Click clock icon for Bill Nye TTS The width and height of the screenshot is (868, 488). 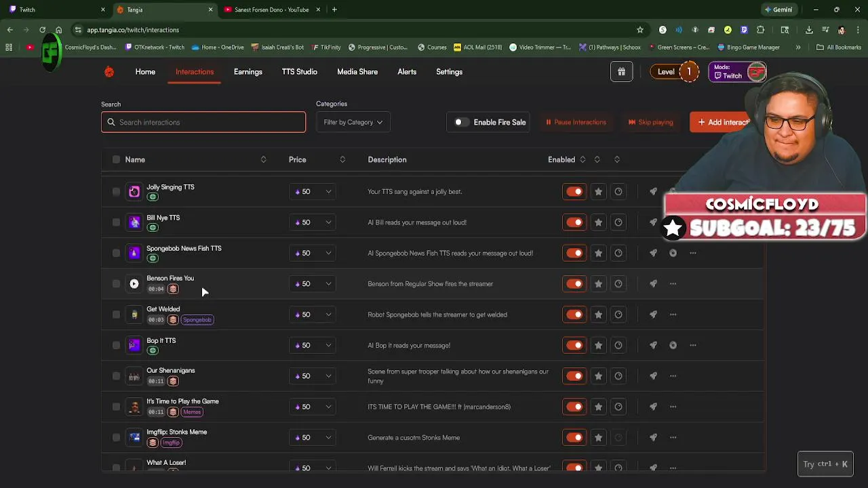618,222
